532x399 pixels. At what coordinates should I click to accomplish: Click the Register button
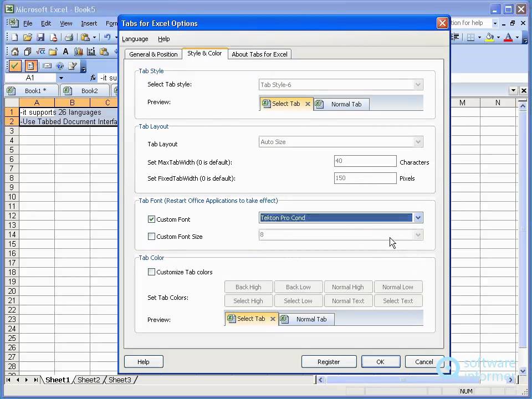tap(329, 362)
